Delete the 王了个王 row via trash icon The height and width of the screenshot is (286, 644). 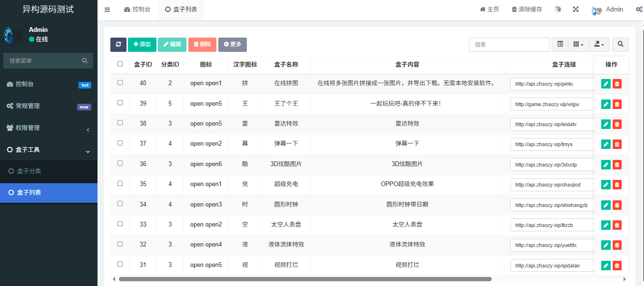coord(617,104)
